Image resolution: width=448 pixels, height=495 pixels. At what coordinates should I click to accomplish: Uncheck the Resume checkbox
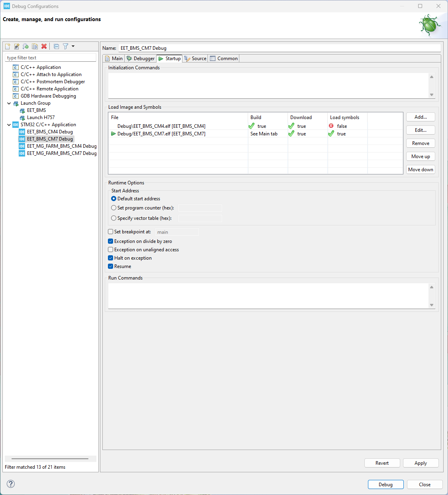point(111,266)
